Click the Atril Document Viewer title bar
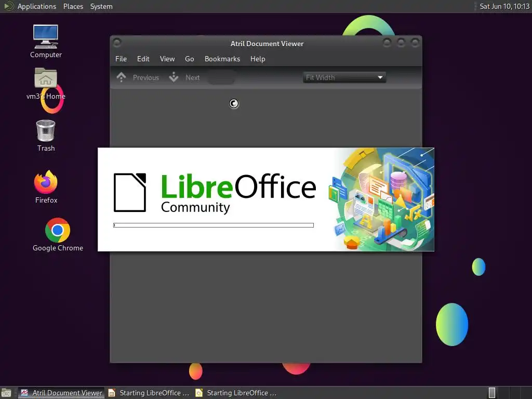Viewport: 532px width, 399px height. (x=267, y=44)
